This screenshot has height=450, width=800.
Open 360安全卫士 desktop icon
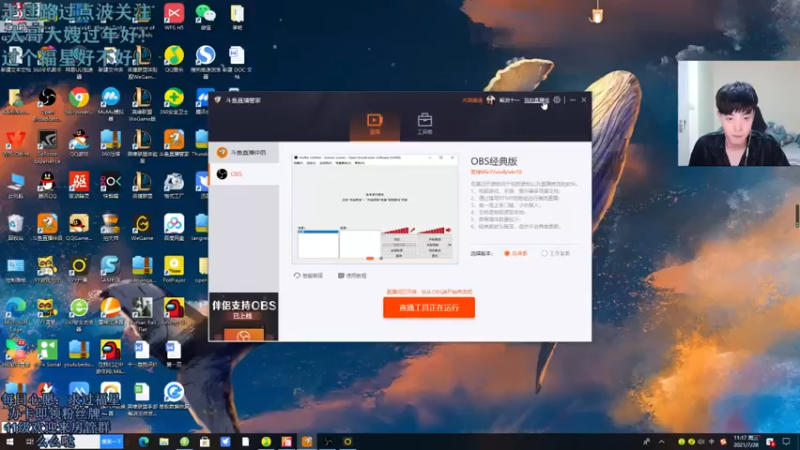[x=173, y=101]
